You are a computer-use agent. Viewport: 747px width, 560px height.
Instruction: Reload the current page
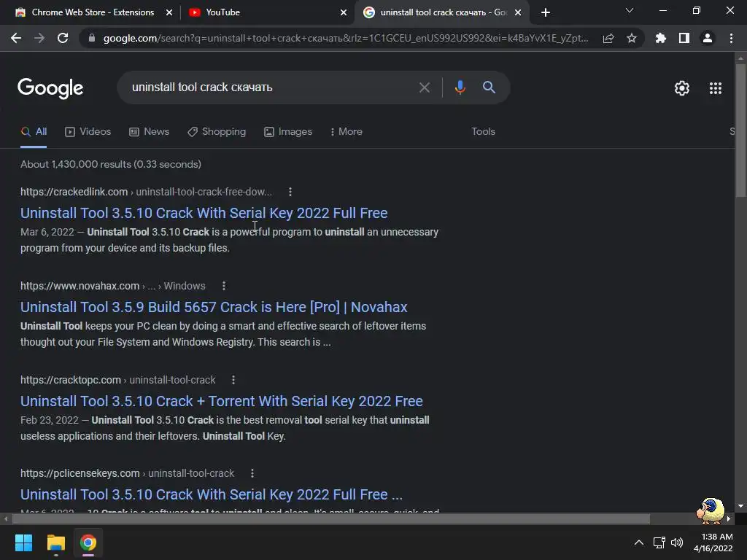point(63,38)
